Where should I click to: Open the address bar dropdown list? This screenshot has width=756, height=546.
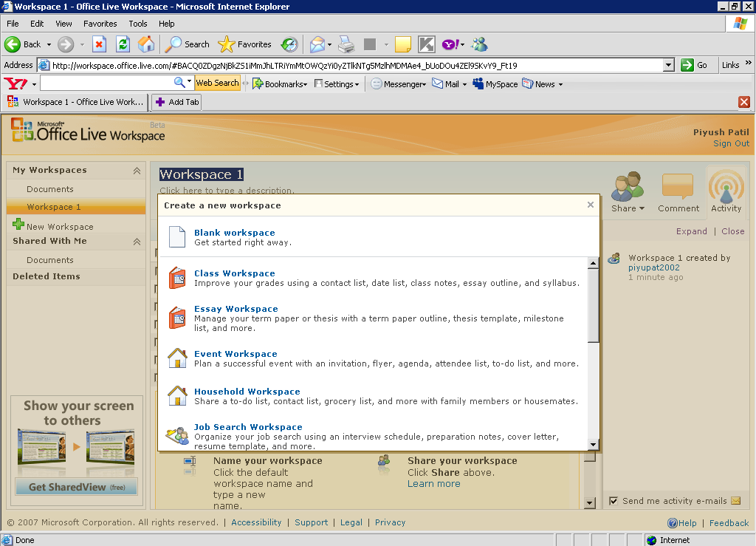coord(668,65)
